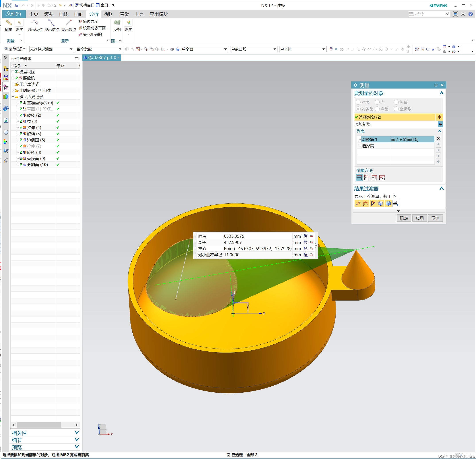Expand the 模型视图 tree node
Viewport: 476px width, 459px height.
pyautogui.click(x=13, y=72)
